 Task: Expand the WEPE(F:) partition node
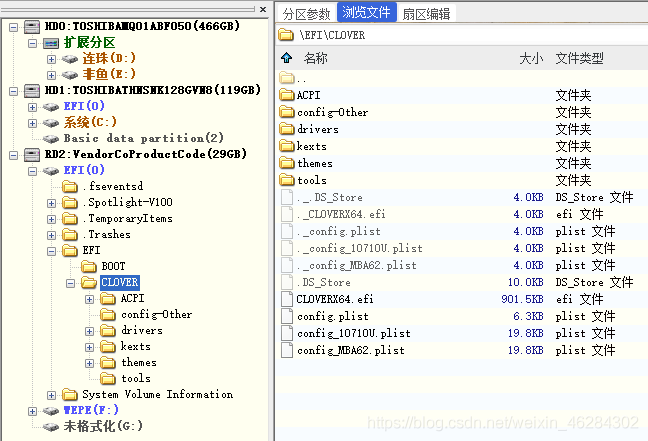pos(33,411)
